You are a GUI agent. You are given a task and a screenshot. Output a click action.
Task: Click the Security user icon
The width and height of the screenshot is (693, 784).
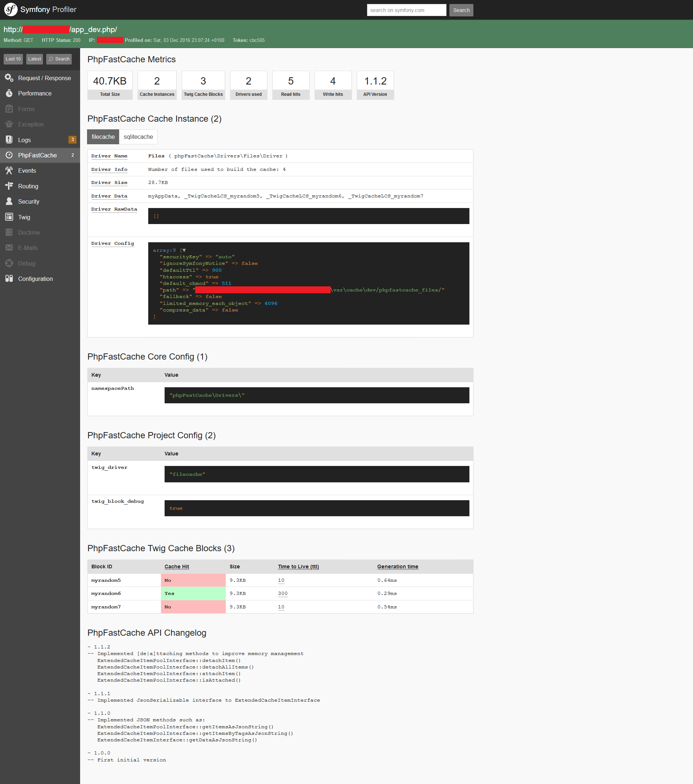(x=9, y=201)
